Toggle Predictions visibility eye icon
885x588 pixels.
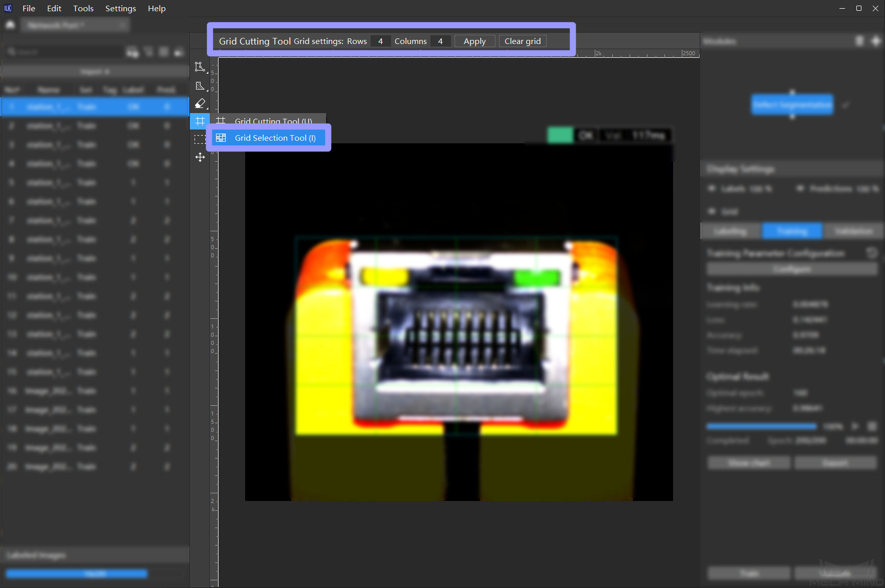coord(800,188)
